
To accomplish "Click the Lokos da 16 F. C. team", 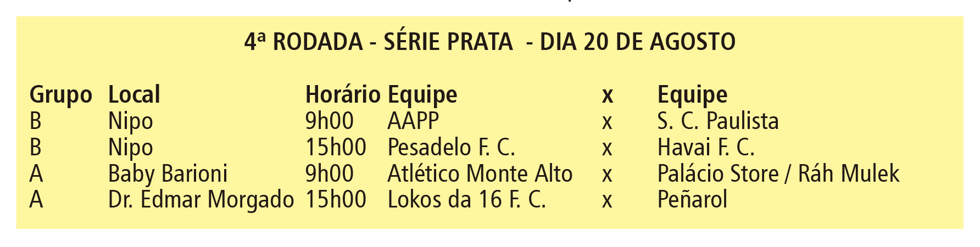I will pyautogui.click(x=466, y=200).
